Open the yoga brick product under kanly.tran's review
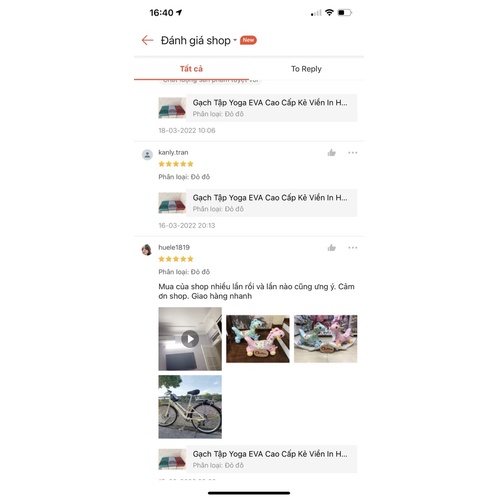This screenshot has width=499, height=499. (x=258, y=203)
